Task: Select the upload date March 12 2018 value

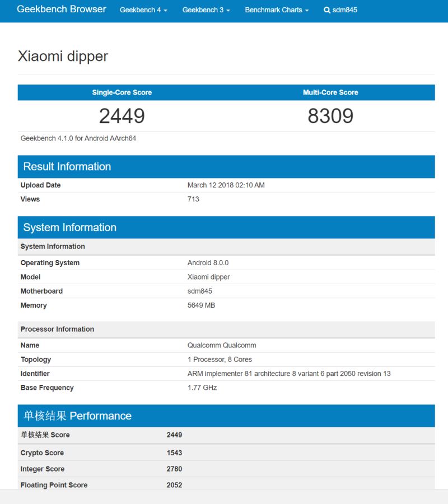Action: (226, 185)
